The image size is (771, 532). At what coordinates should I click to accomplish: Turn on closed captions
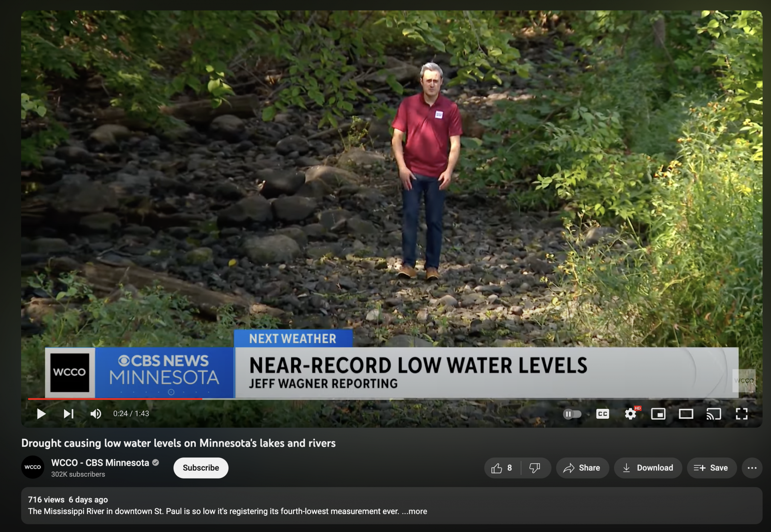click(x=602, y=414)
